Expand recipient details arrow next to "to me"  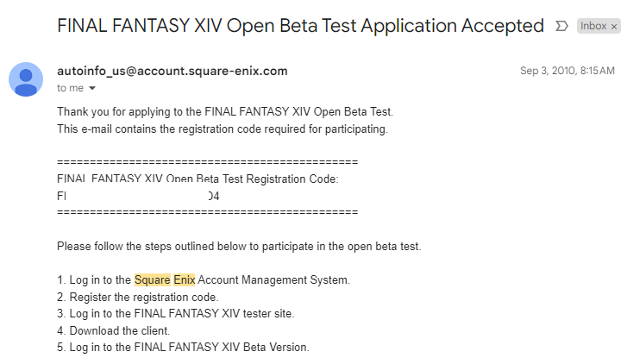point(92,88)
